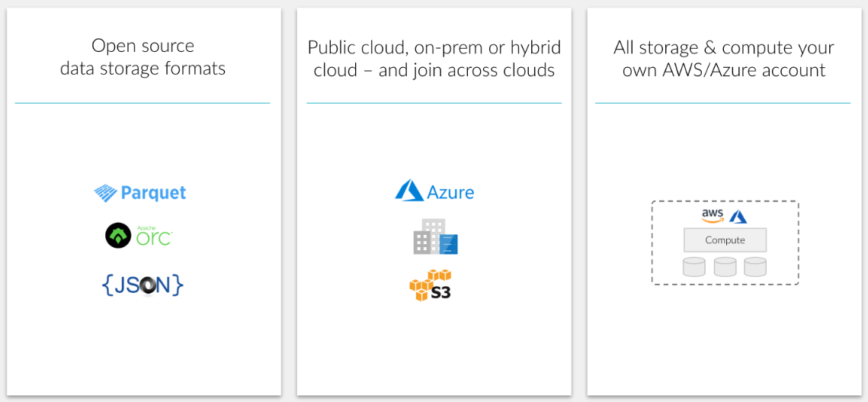This screenshot has height=402, width=868.
Task: Select the left storage cylinder under Compute
Action: click(x=694, y=267)
